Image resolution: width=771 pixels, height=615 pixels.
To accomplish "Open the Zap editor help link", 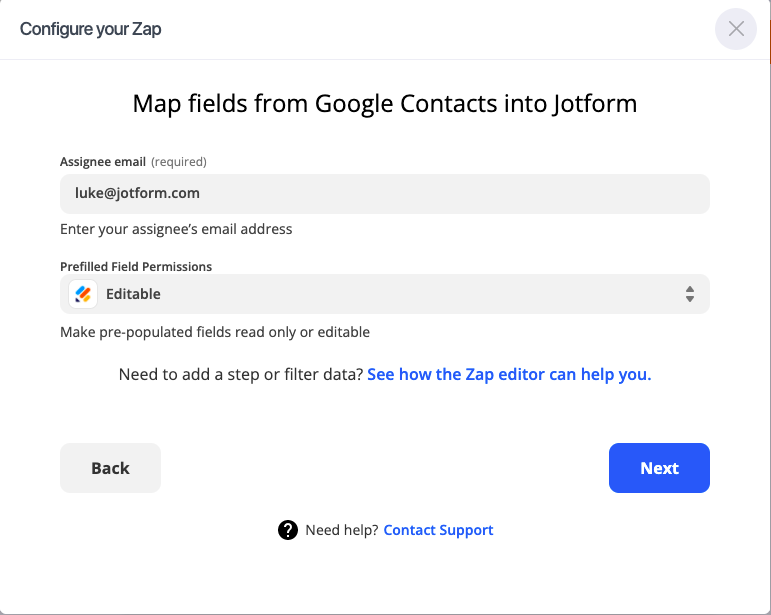I will click(509, 375).
